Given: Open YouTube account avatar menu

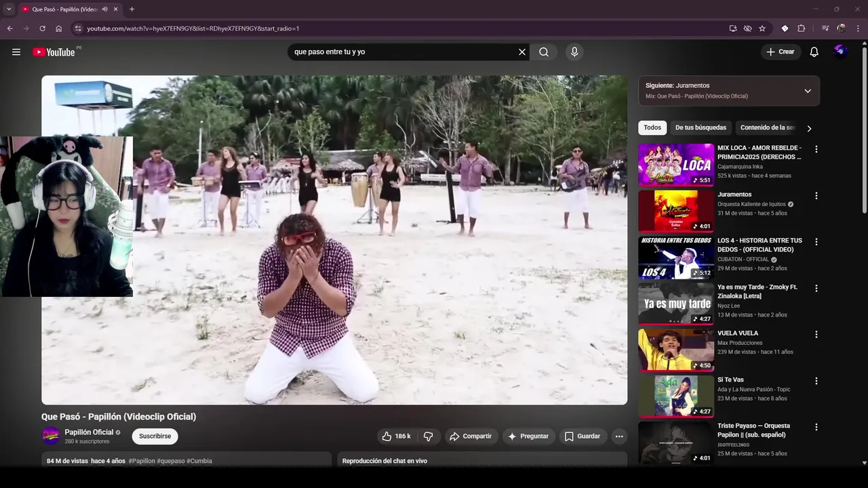Looking at the screenshot, I should click(840, 52).
